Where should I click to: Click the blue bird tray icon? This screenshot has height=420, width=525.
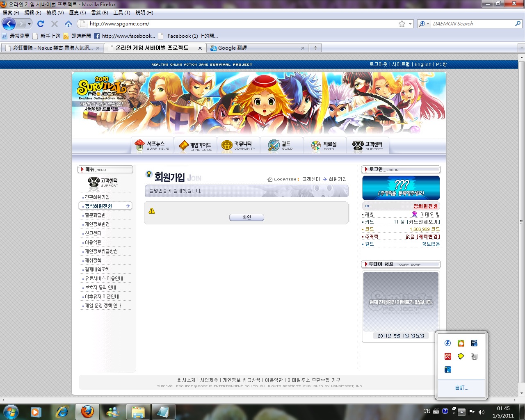(x=448, y=370)
